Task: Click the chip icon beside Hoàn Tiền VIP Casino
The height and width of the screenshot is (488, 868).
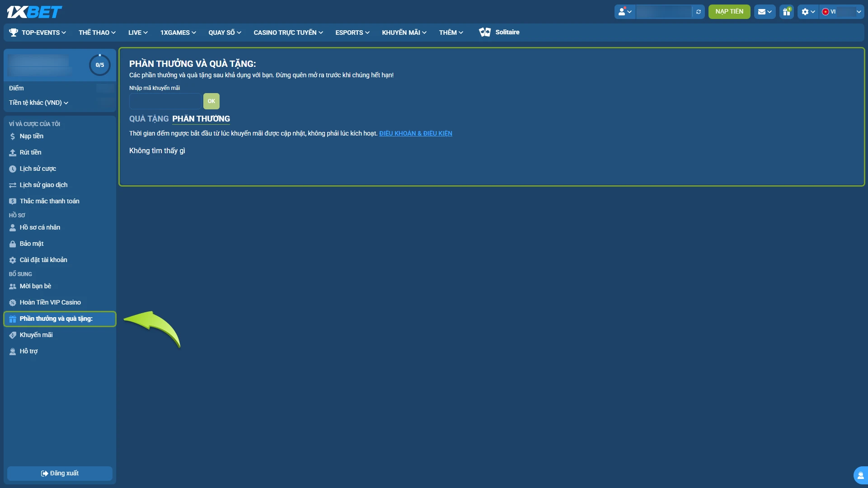Action: tap(13, 303)
